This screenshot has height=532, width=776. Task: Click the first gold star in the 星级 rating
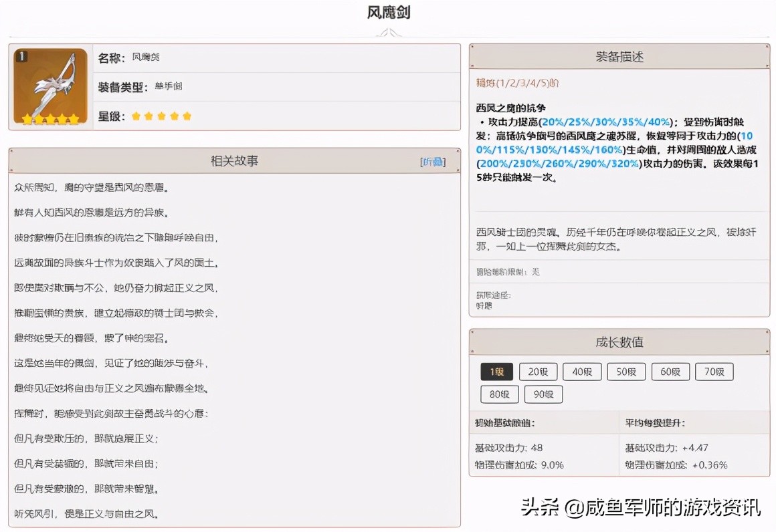[x=136, y=116]
